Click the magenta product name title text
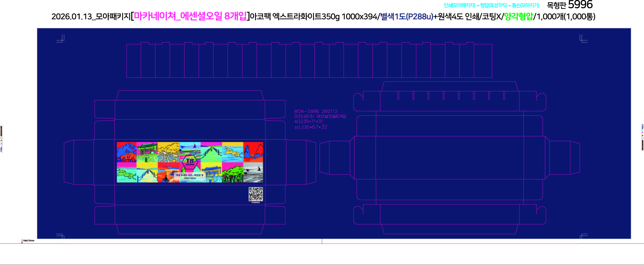This screenshot has height=265, width=644. point(190,16)
